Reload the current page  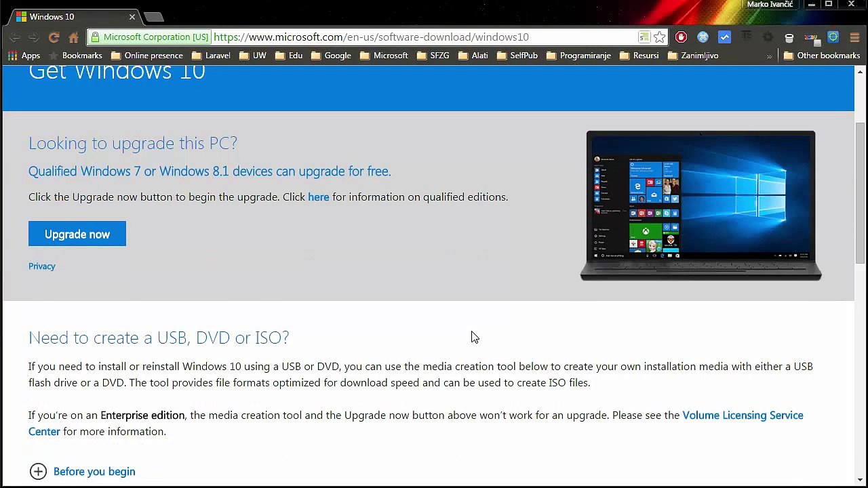coord(54,37)
